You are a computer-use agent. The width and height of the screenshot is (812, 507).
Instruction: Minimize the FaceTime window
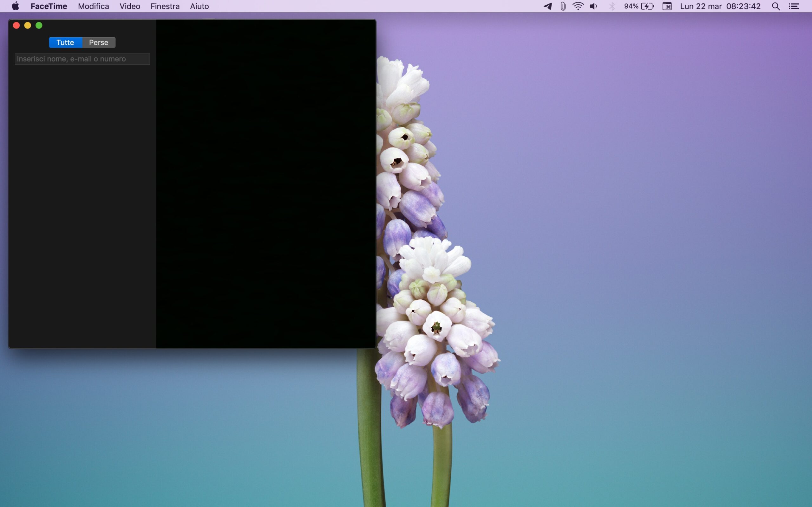[x=28, y=25]
